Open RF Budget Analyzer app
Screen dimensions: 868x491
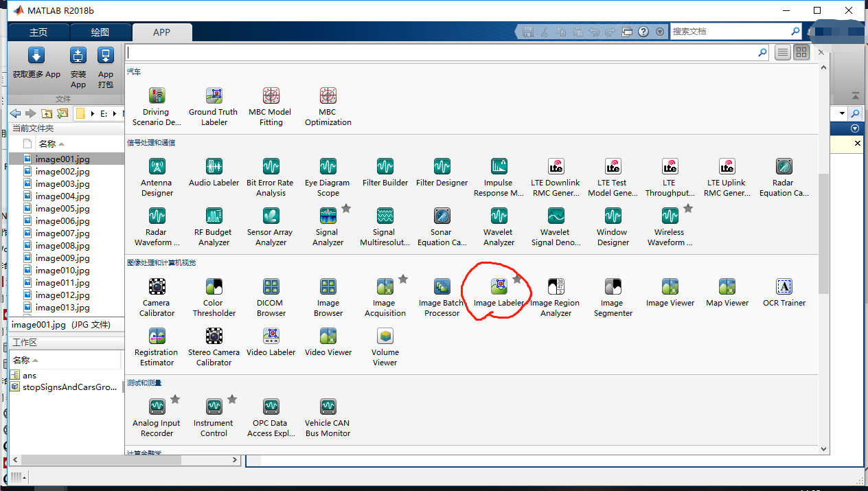click(x=214, y=227)
